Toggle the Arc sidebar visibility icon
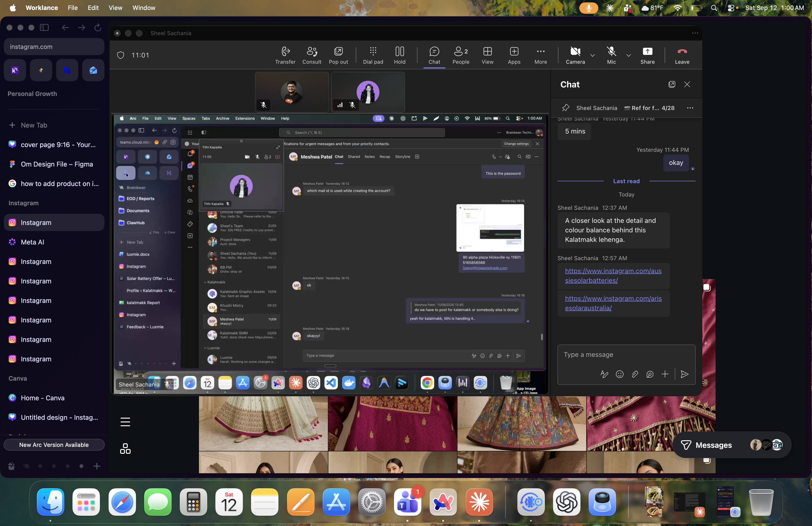812x526 pixels. 44,27
